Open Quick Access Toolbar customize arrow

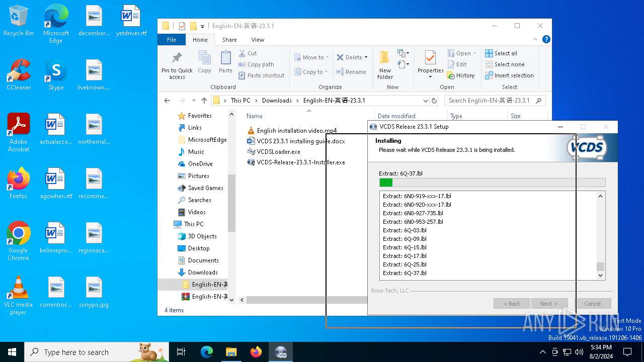202,26
